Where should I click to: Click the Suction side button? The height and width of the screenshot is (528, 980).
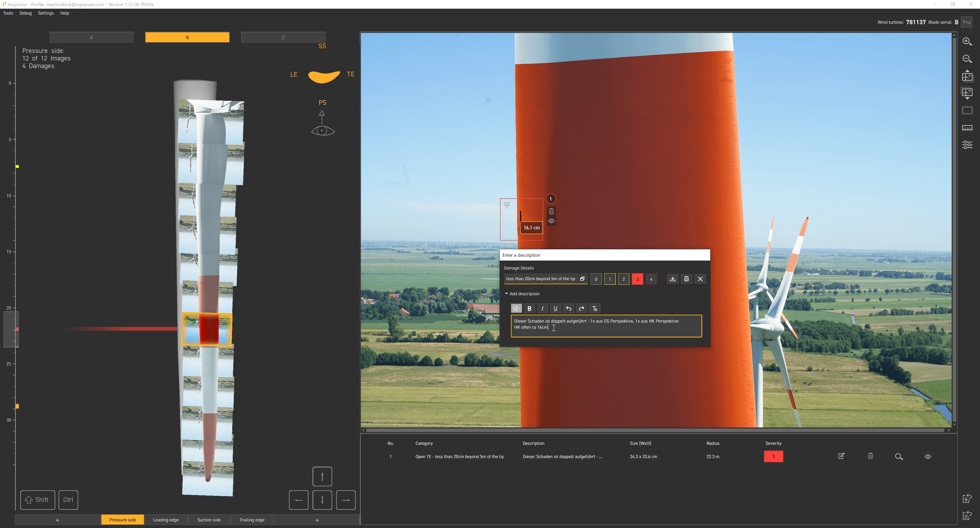209,520
